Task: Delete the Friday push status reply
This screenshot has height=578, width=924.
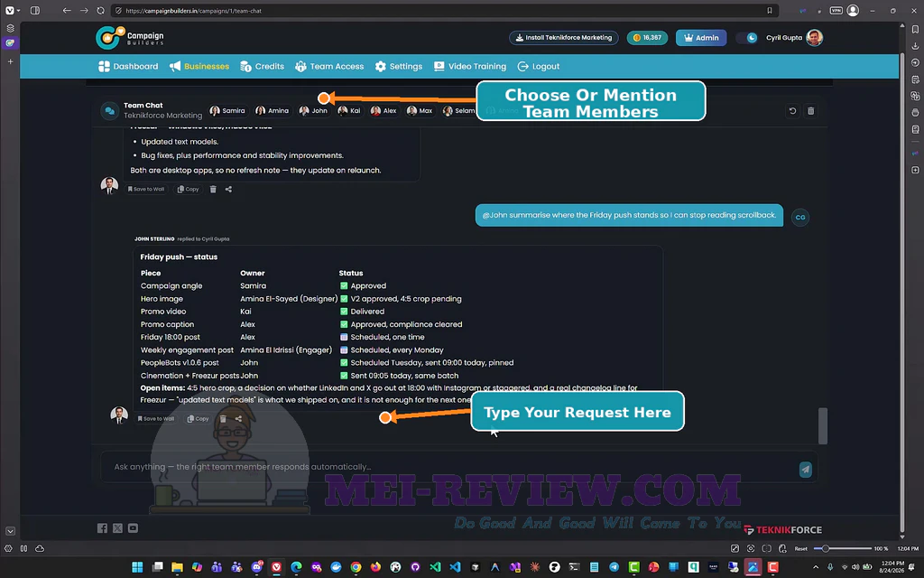Action: coord(223,419)
